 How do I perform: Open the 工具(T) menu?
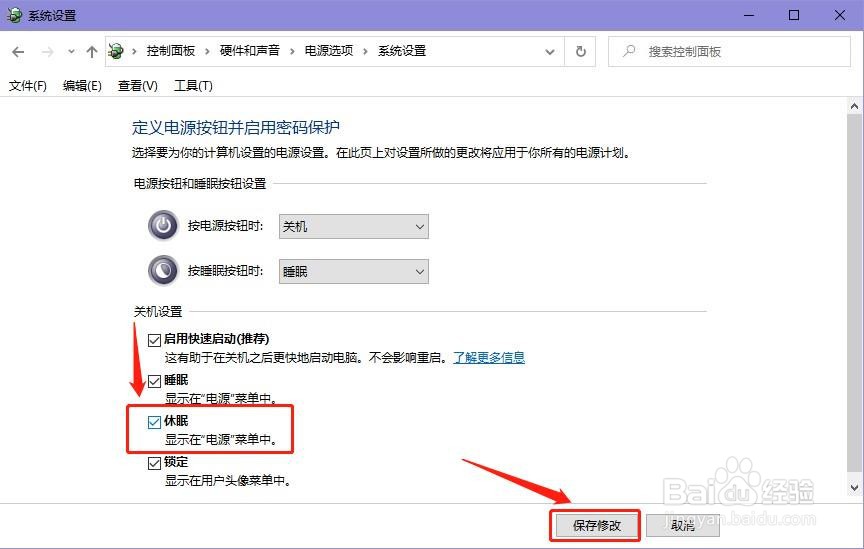pyautogui.click(x=193, y=86)
